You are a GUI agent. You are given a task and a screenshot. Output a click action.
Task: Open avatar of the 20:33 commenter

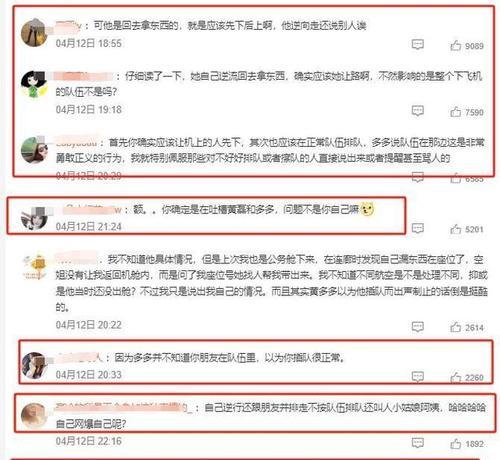click(x=34, y=365)
